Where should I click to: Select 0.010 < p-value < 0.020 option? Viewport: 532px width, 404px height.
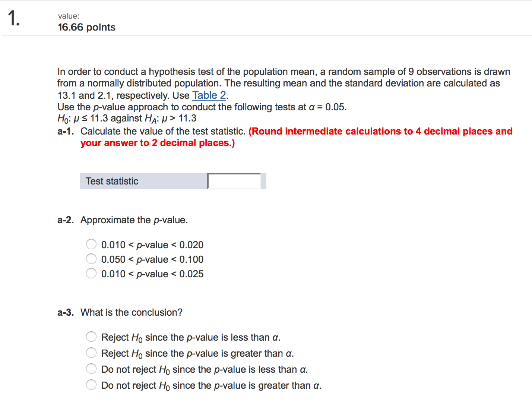[x=91, y=244]
